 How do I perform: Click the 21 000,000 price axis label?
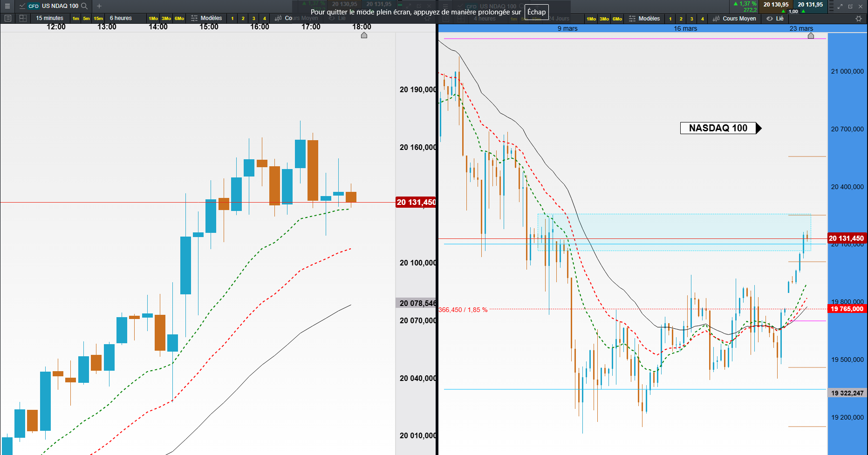click(847, 71)
